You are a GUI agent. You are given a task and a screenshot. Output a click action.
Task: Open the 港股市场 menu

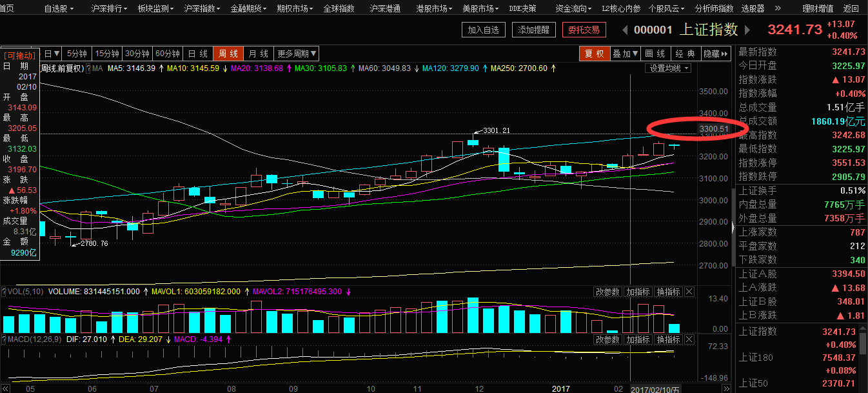(x=435, y=8)
